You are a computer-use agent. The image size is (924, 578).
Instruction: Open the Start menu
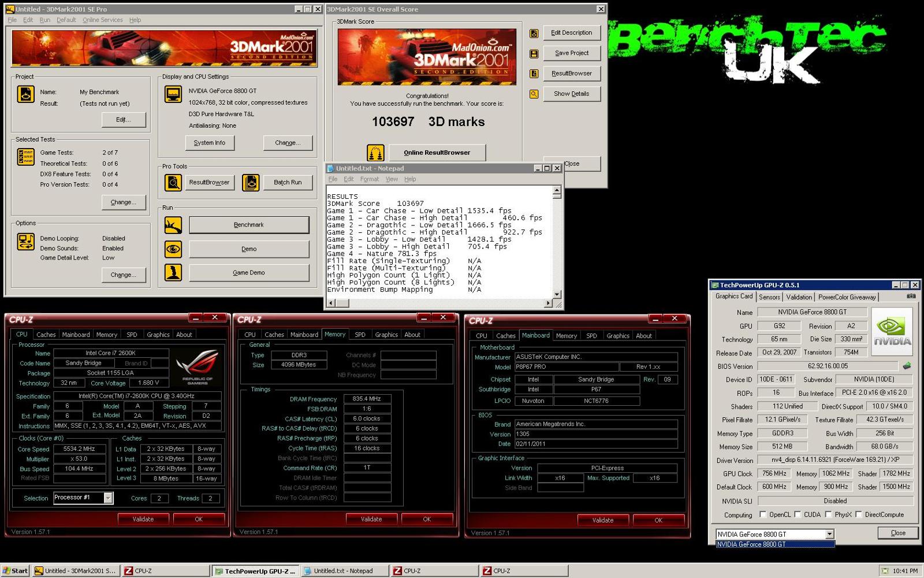point(15,570)
